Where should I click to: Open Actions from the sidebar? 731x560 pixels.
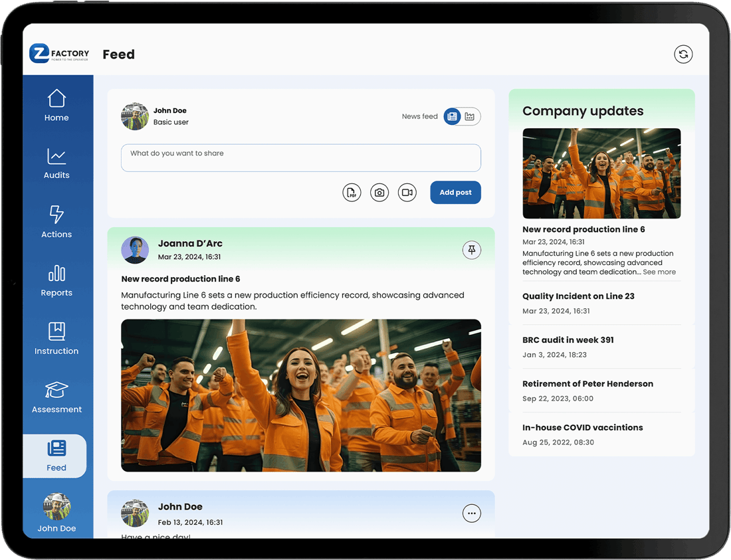pyautogui.click(x=56, y=222)
